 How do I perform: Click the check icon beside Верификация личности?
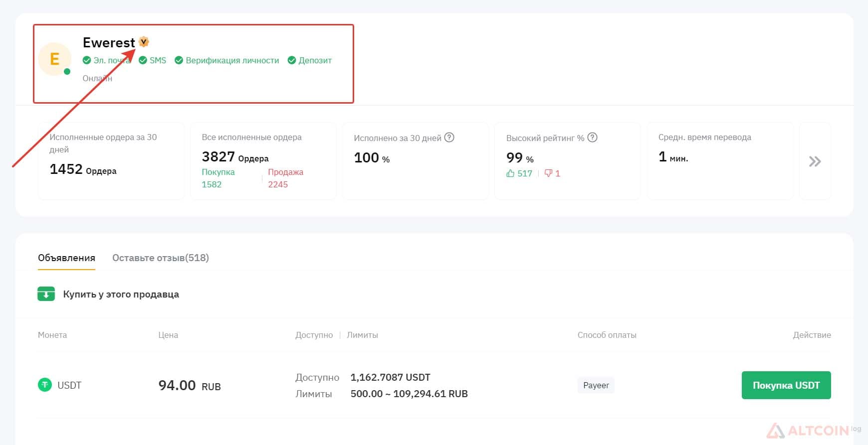coord(179,60)
